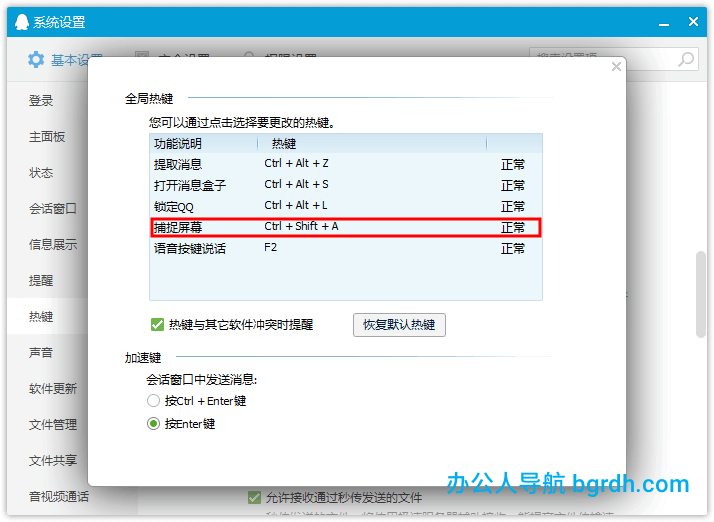Click the QQ penguin icon in title bar
Screen dimensions: 714x522
point(20,21)
